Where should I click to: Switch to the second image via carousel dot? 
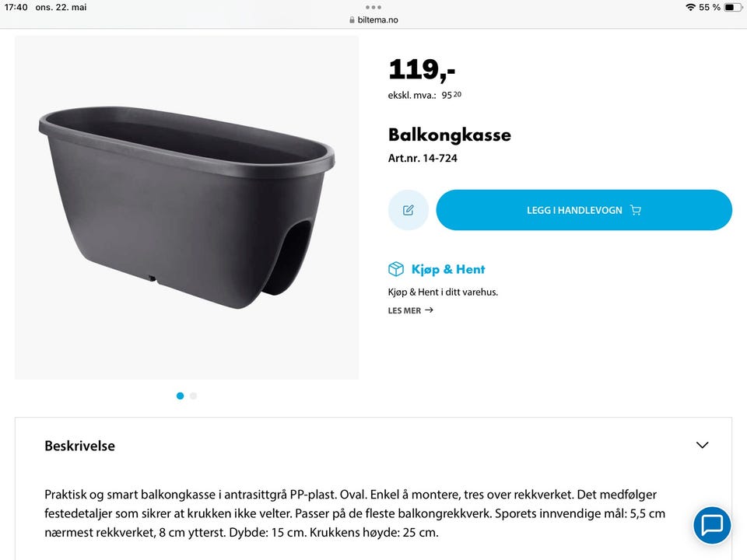193,395
